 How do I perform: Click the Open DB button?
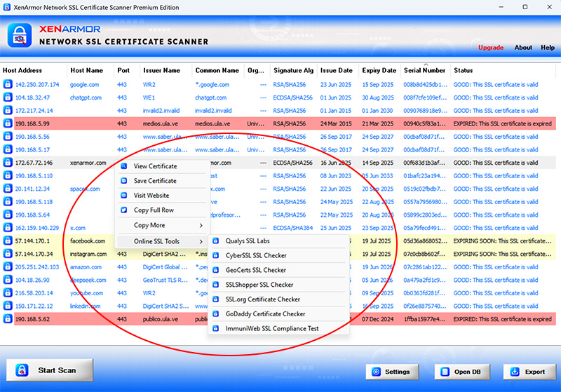[x=462, y=372]
